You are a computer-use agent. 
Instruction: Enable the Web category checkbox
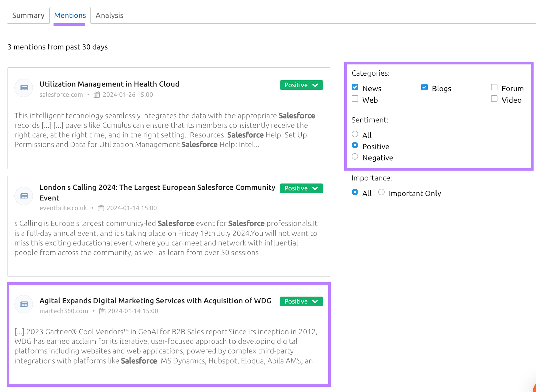click(x=355, y=99)
